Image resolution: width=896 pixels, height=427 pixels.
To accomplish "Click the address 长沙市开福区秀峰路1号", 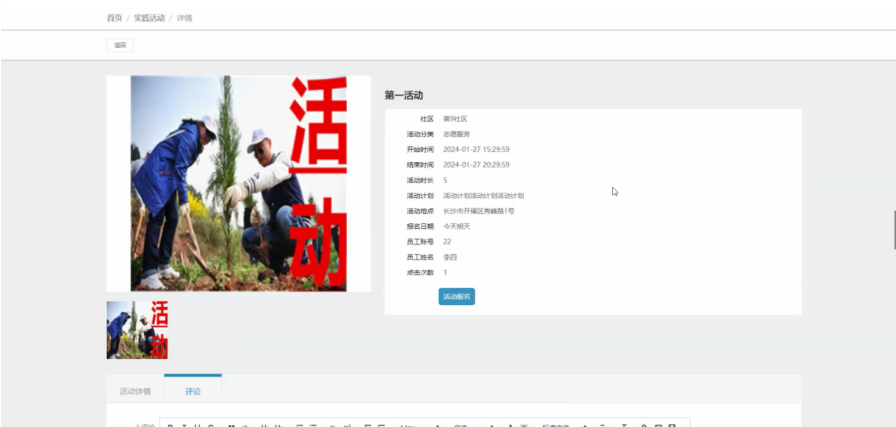I will [x=479, y=211].
